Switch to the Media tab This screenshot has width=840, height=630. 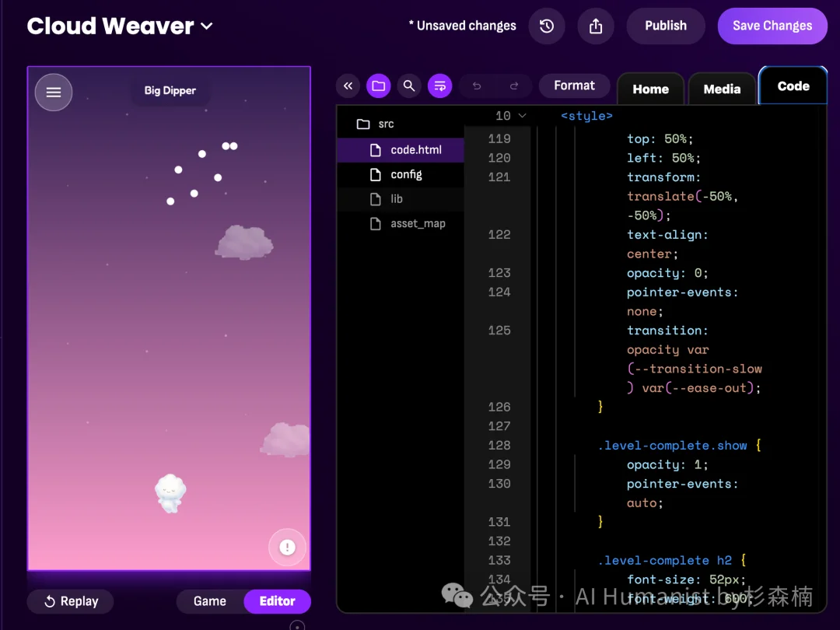(x=722, y=89)
